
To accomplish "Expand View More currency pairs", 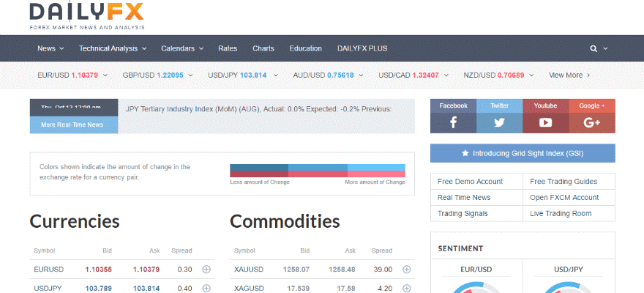I will [x=569, y=75].
